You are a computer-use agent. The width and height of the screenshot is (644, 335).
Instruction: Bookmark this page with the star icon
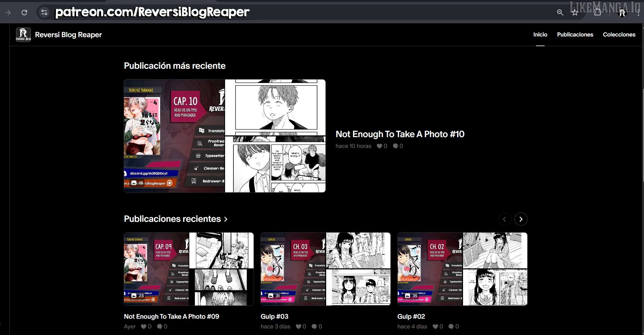(575, 12)
